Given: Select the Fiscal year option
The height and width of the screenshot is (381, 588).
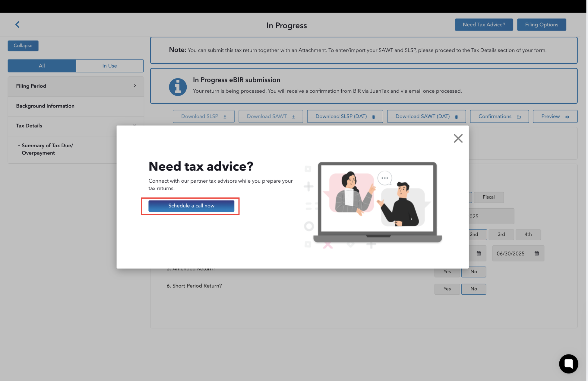Looking at the screenshot, I should point(488,197).
